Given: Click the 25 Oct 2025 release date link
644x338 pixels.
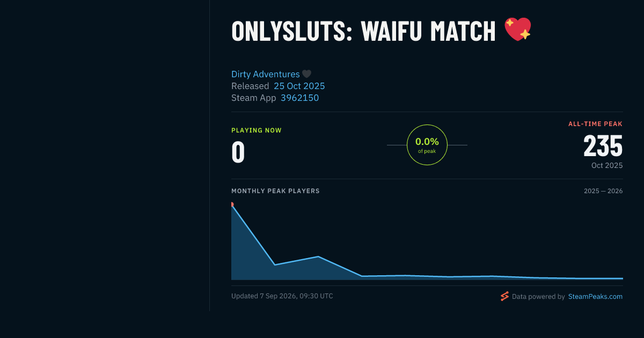Looking at the screenshot, I should tap(299, 86).
